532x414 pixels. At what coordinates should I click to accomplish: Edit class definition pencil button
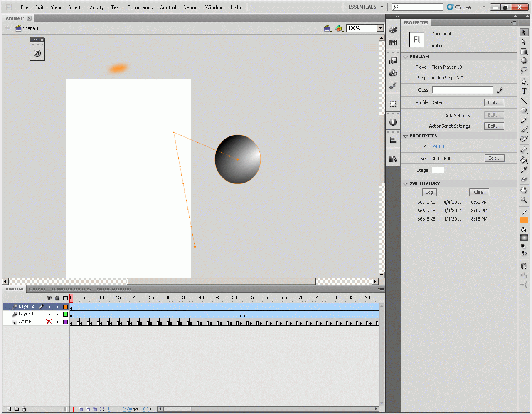500,90
